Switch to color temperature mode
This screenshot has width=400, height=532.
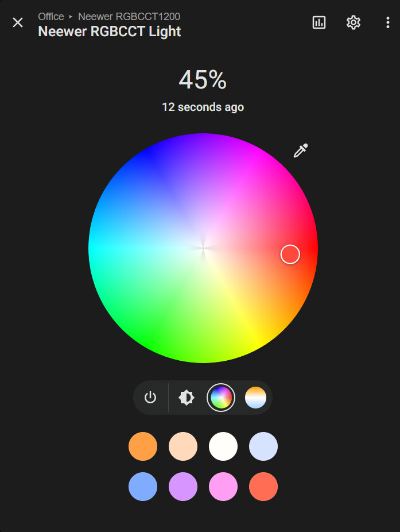(255, 398)
